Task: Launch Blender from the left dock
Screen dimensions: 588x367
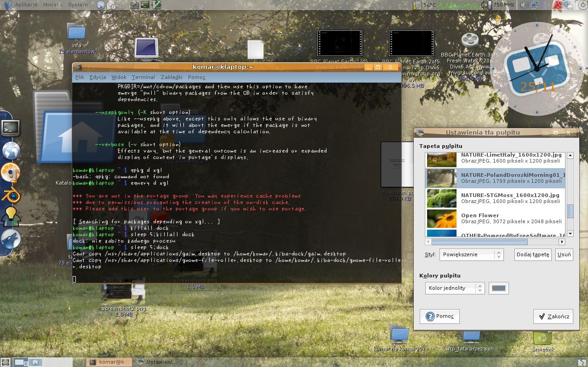Action: [11, 195]
